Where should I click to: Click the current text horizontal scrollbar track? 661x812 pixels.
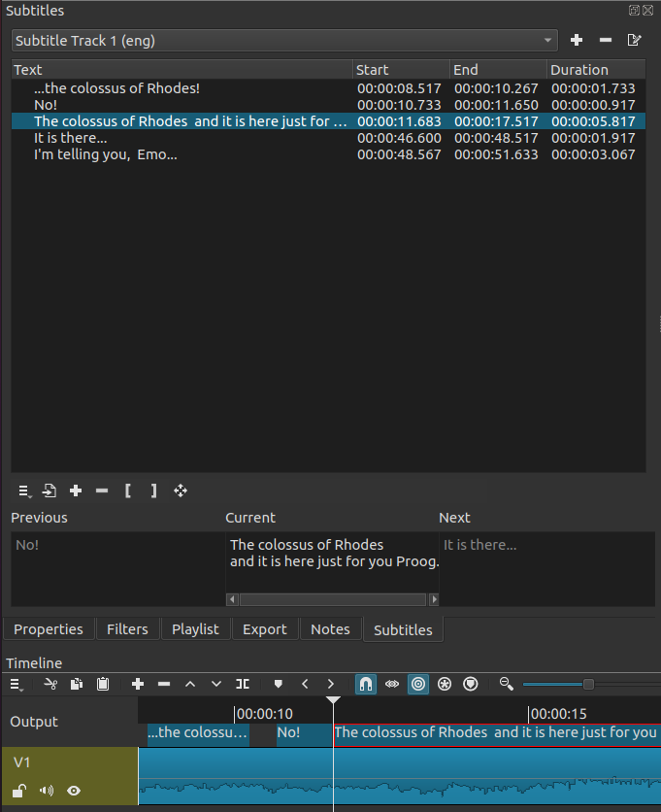point(333,599)
